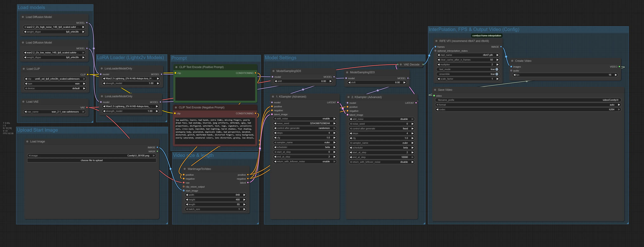Open the vae_name dropdown in Load VAE
This screenshot has height=247, width=644.
pyautogui.click(x=54, y=112)
